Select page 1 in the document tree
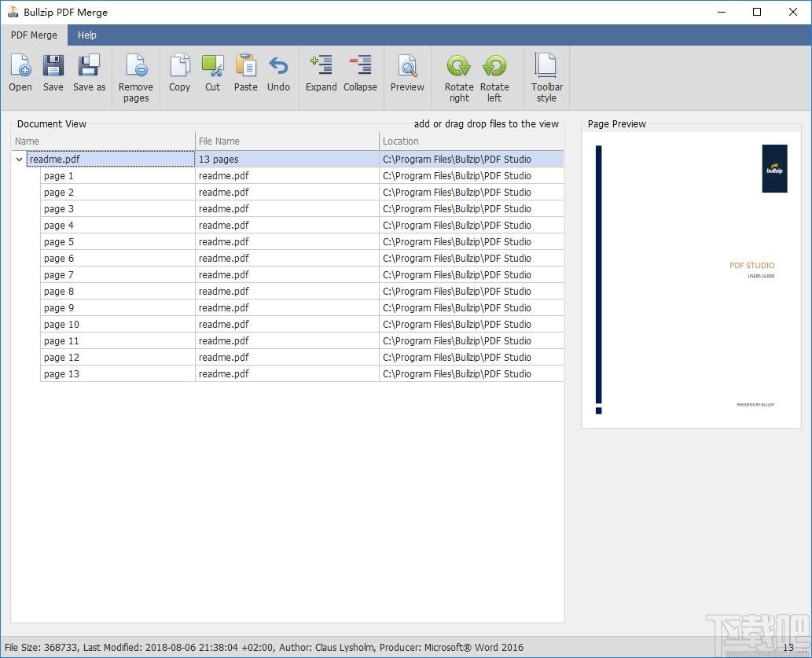The image size is (812, 658). 58,175
